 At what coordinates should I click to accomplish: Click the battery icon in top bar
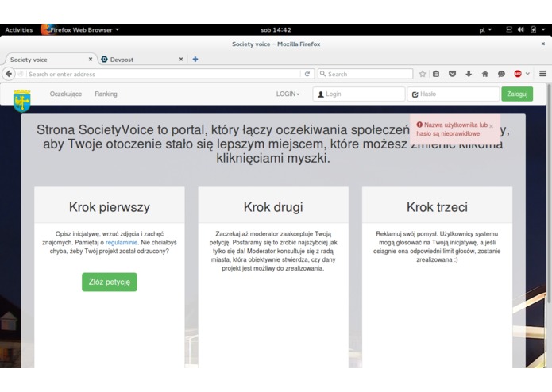[534, 29]
